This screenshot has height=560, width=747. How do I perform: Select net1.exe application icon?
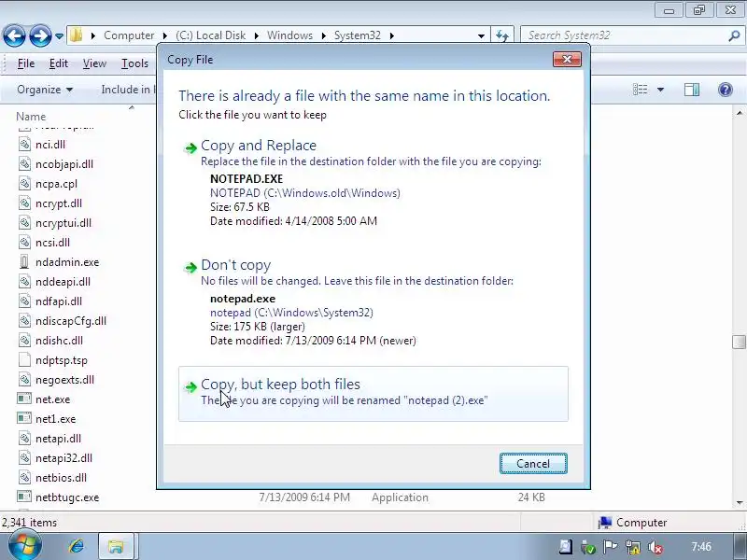click(x=24, y=418)
